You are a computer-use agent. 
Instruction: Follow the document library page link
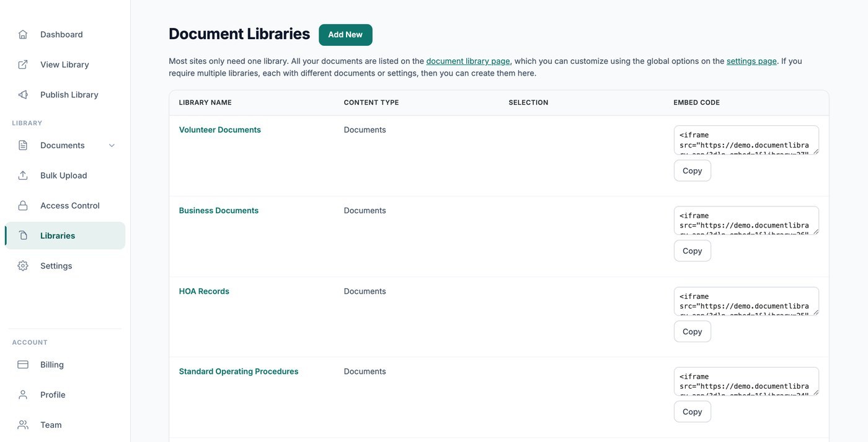coord(468,61)
